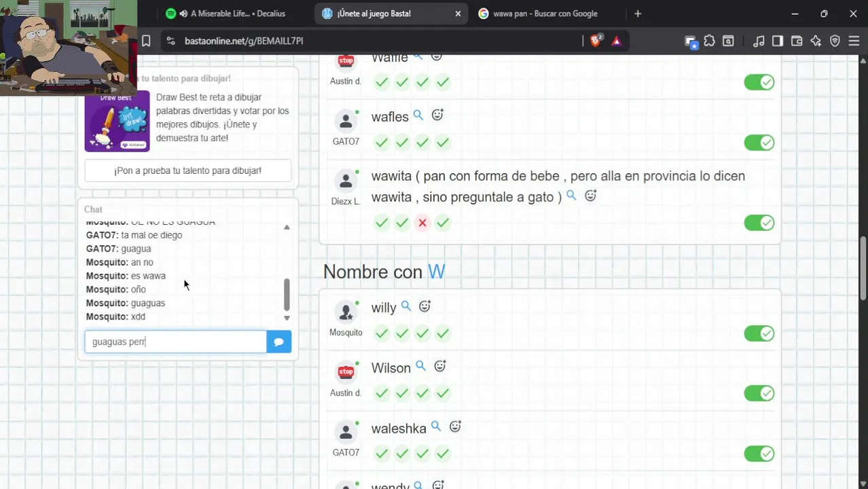Click Mosquito's player avatar beside willy
Image resolution: width=868 pixels, height=489 pixels.
(346, 312)
